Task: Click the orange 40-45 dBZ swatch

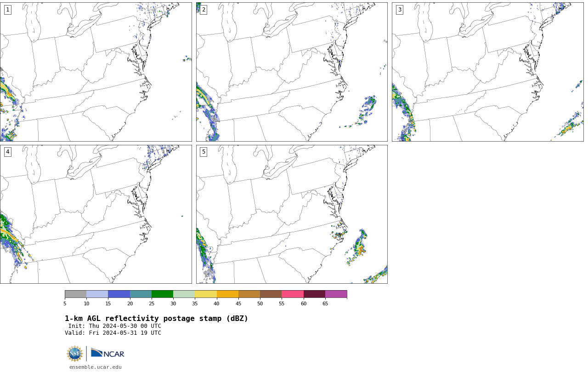Action: 227,294
